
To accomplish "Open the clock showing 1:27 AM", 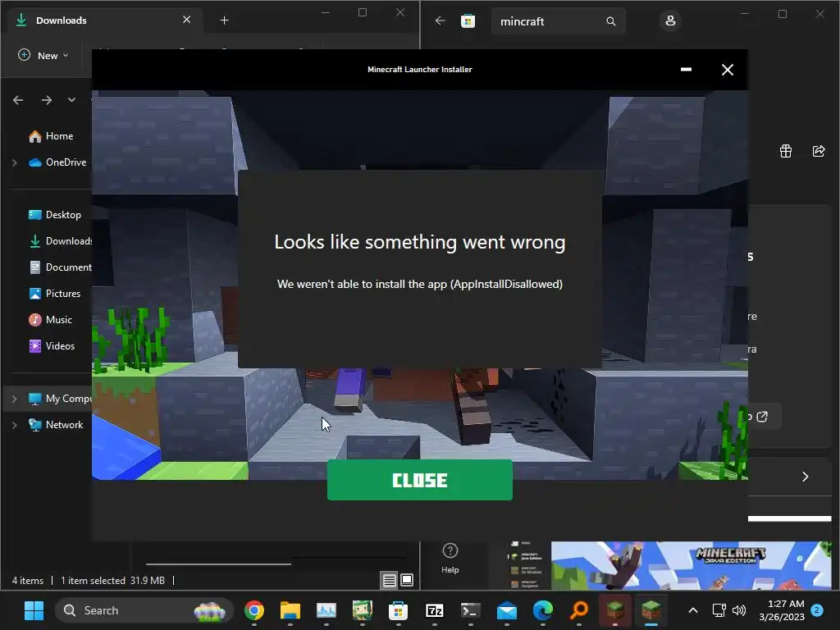I will tap(782, 610).
